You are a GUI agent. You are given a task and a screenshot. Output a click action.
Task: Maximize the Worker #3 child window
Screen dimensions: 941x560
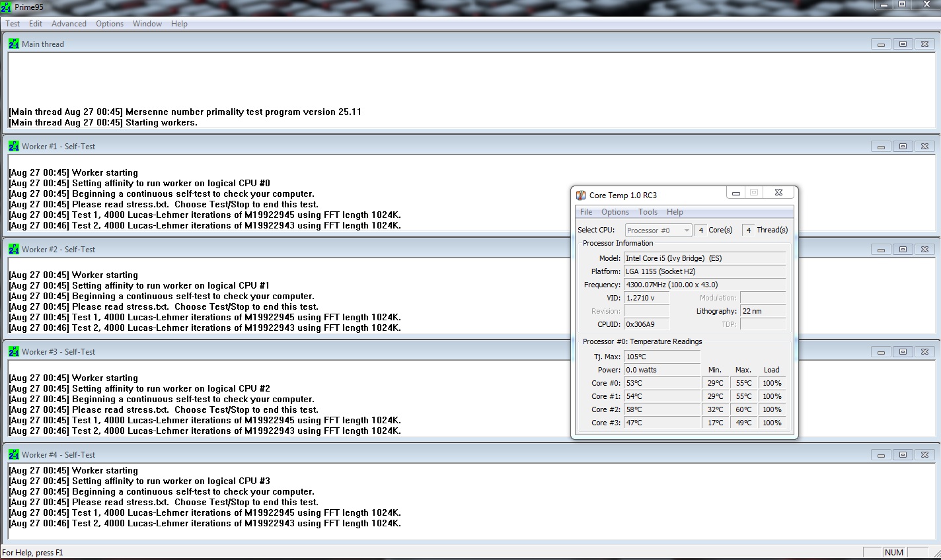[x=903, y=352]
